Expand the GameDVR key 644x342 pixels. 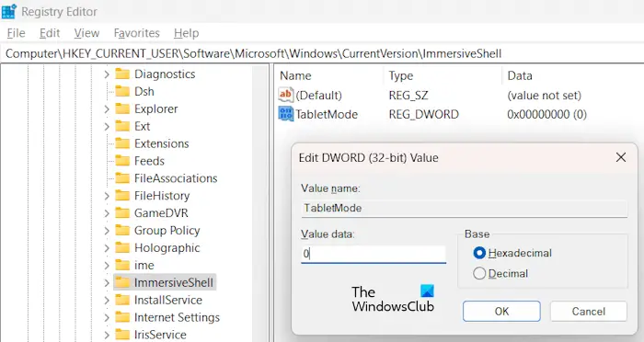pos(107,213)
